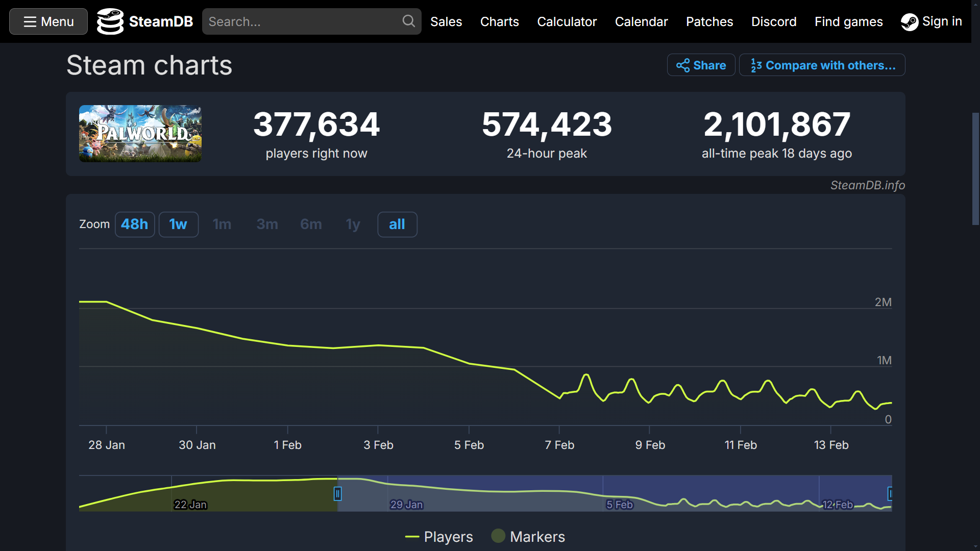Click the 377,634 players right now figure

tap(316, 124)
